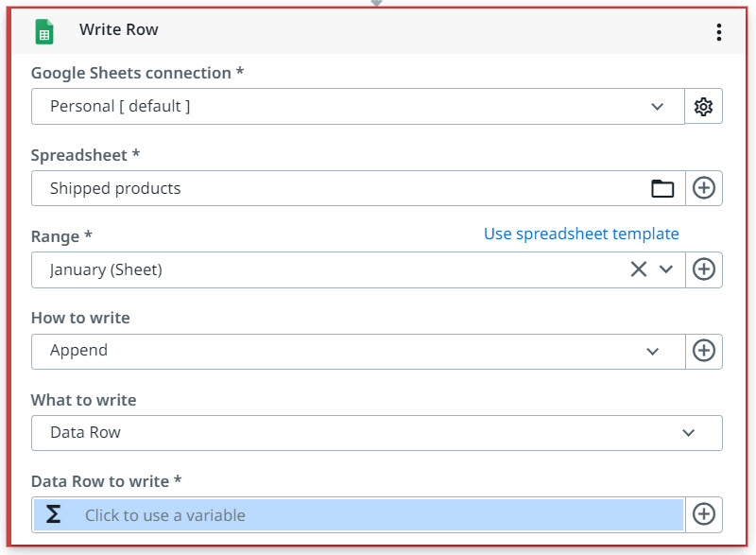Click the Personal [ default ] connection value
Screen dimensions: 756x555
click(x=120, y=107)
